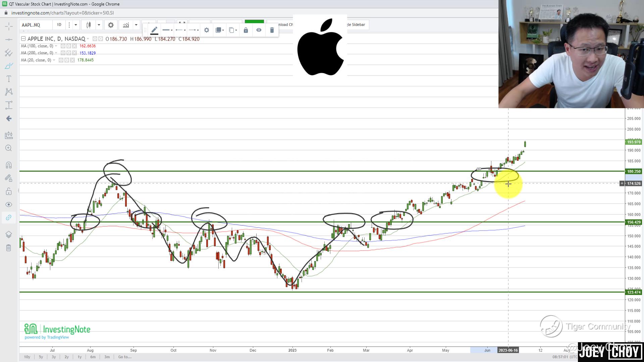
Task: Switch to the 1y time range
Action: click(x=79, y=357)
